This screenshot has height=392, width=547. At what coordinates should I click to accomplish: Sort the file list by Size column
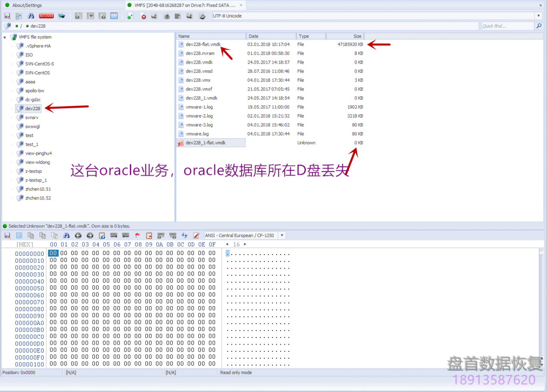[345, 36]
